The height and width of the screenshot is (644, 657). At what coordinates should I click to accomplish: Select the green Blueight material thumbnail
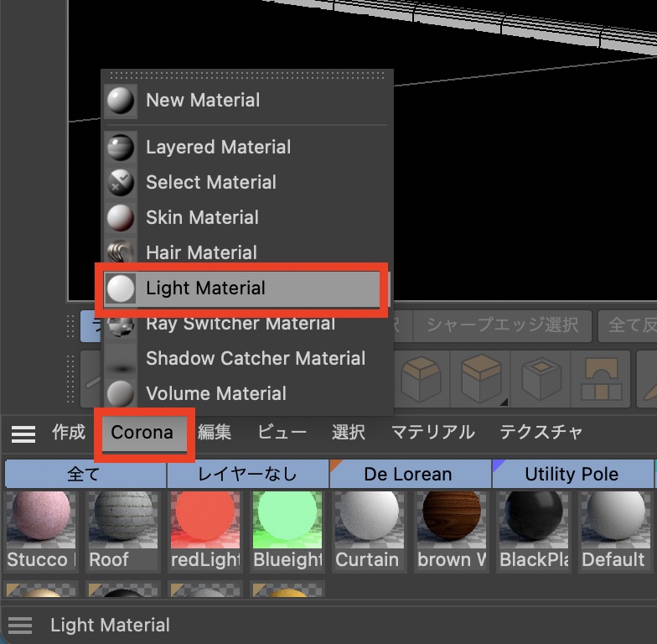(287, 520)
